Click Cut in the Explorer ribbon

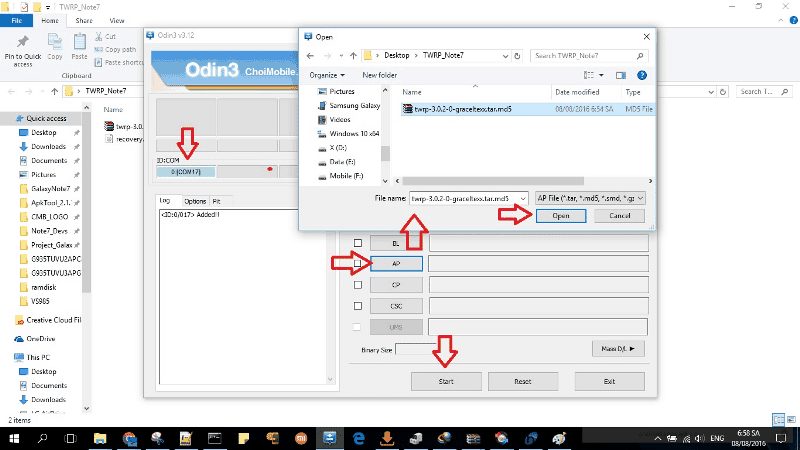tap(105, 36)
